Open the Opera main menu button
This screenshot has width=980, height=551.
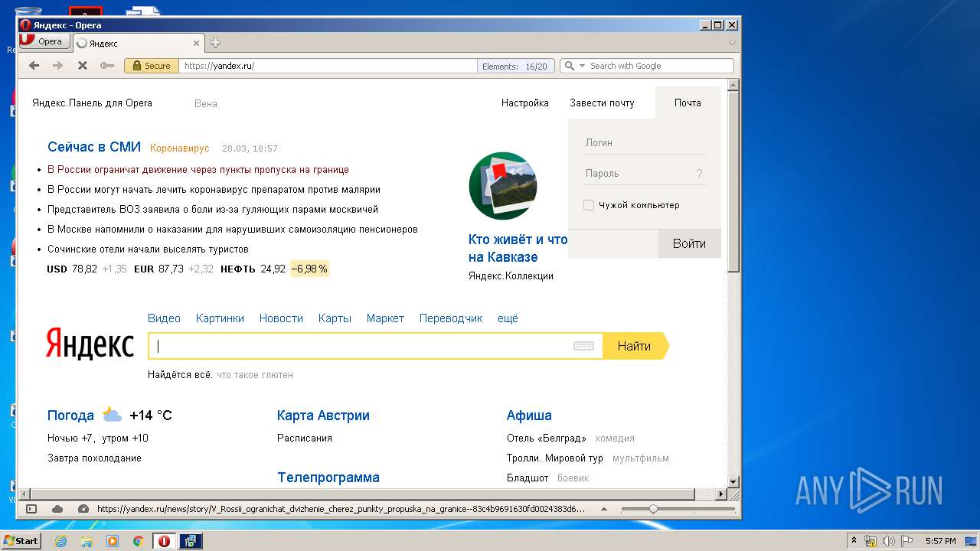tap(45, 42)
